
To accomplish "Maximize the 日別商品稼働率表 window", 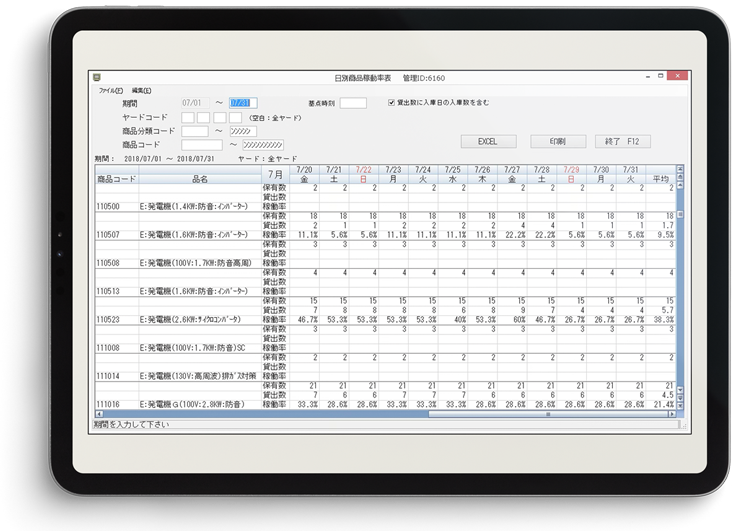I will (x=661, y=76).
